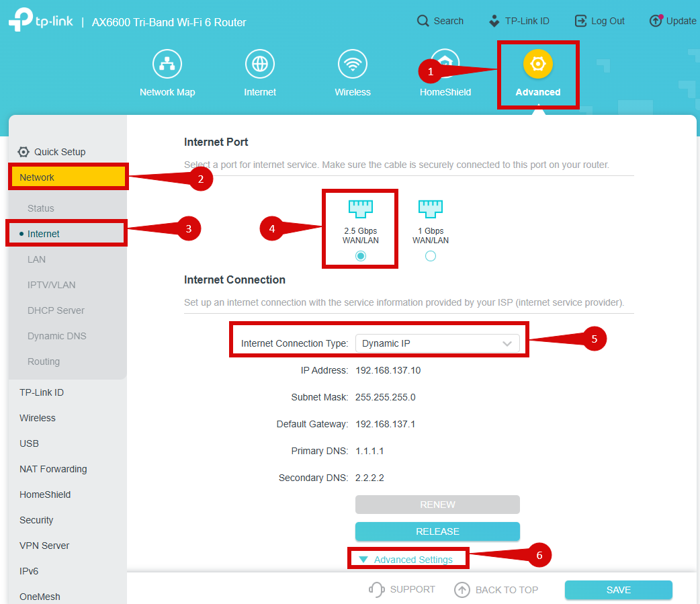700x604 pixels.
Task: Go to NAT Forwarding in sidebar
Action: 53,469
